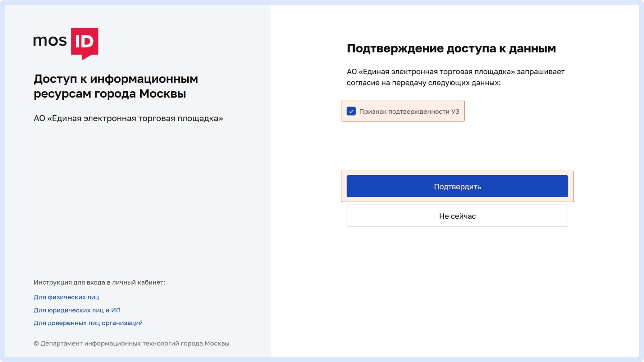
Task: Click the word "запрашивает" in the description
Action: point(540,72)
